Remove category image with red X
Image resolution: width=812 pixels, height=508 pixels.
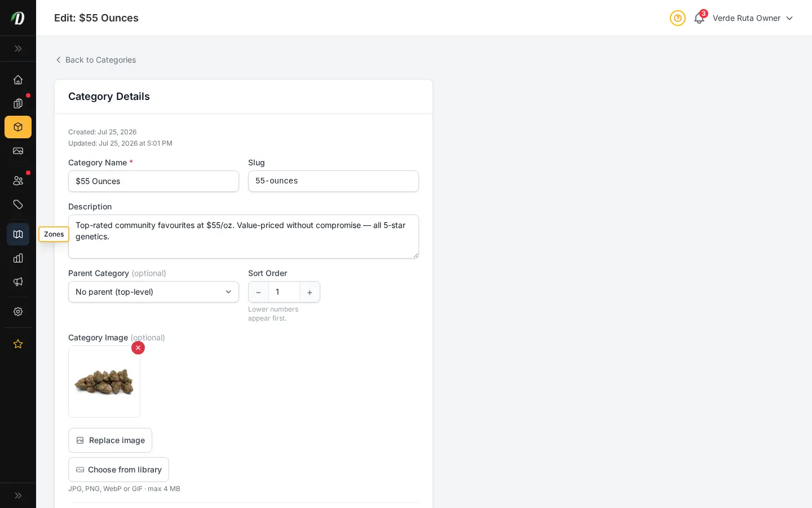(x=138, y=348)
